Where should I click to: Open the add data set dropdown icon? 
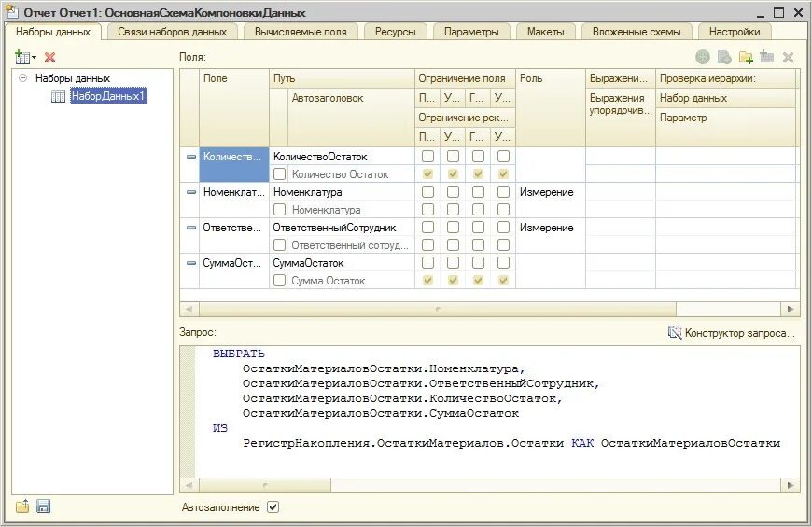coord(25,57)
